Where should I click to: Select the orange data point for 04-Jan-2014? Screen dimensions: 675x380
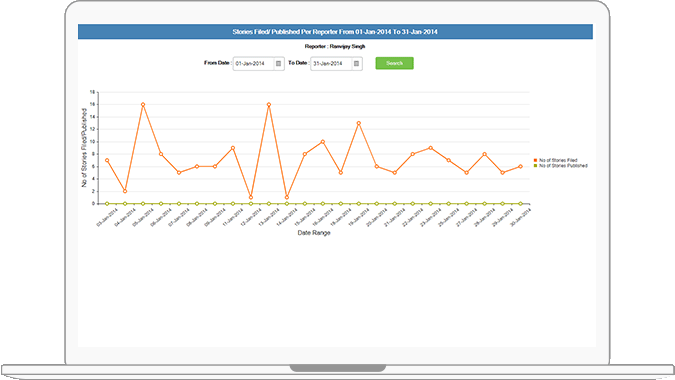click(x=125, y=191)
